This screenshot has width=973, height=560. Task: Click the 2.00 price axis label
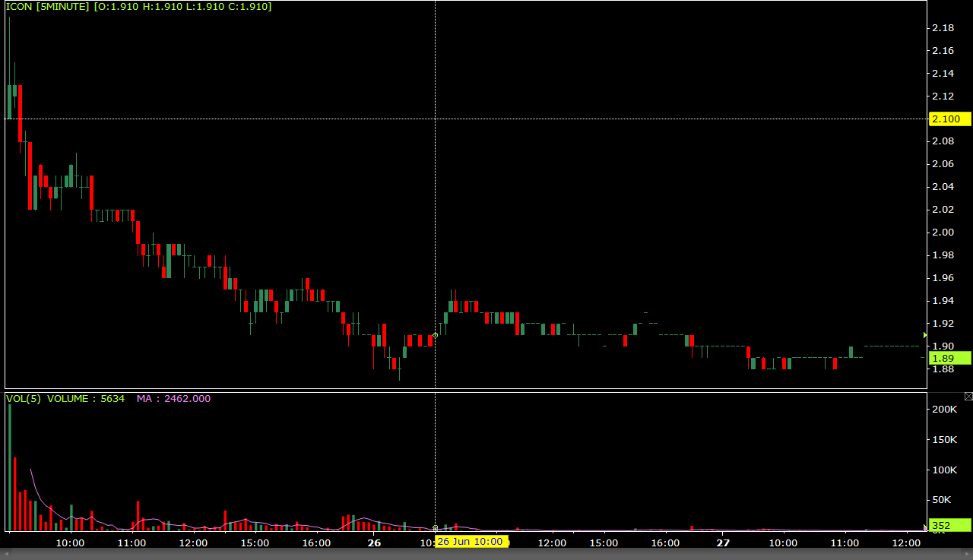[x=943, y=233]
